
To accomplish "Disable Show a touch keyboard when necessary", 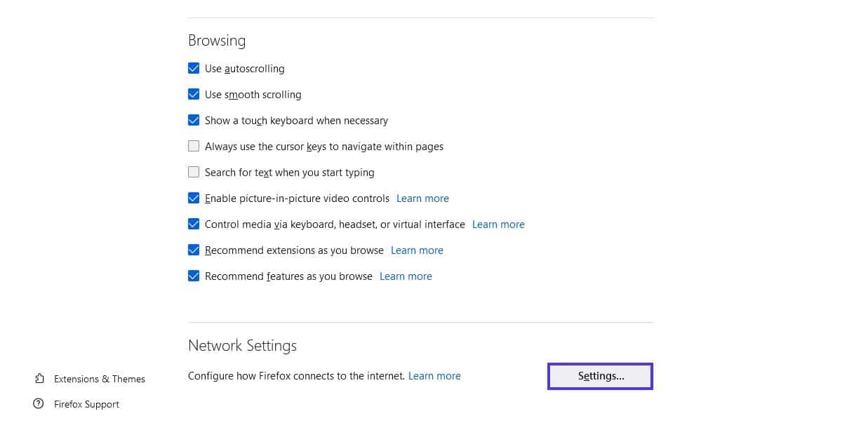I will (194, 120).
